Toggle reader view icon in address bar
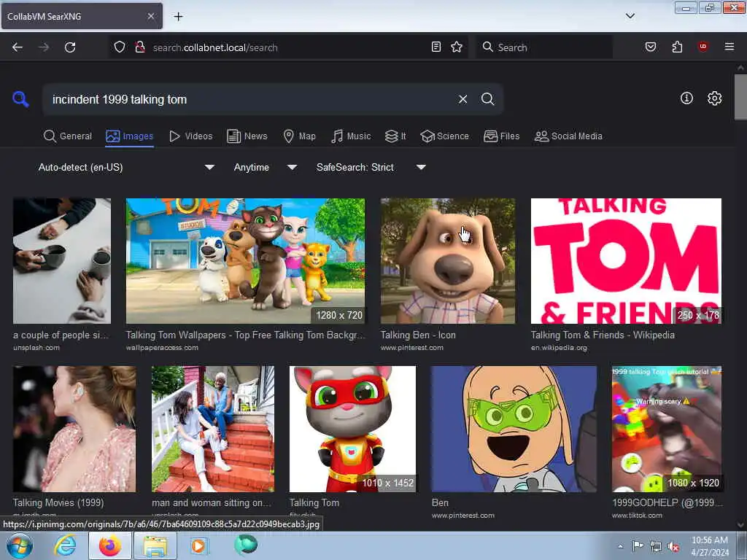Screen dimensions: 747x560 (436, 47)
